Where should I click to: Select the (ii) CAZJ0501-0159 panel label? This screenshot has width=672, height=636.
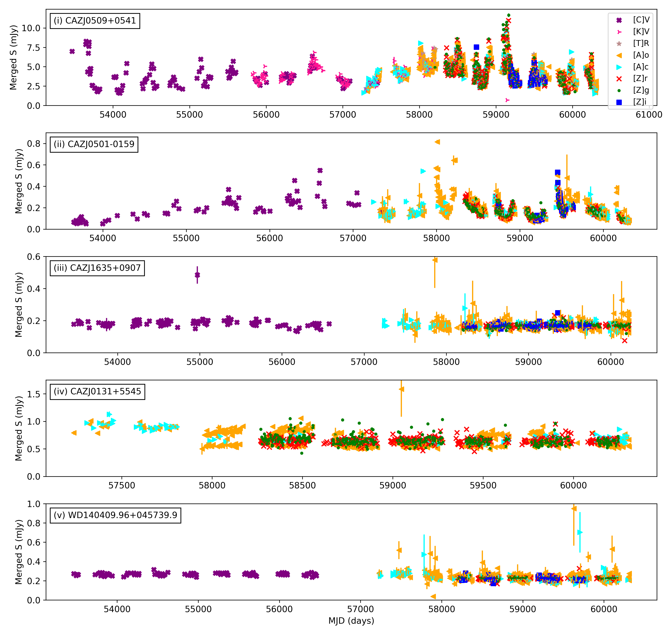click(94, 144)
